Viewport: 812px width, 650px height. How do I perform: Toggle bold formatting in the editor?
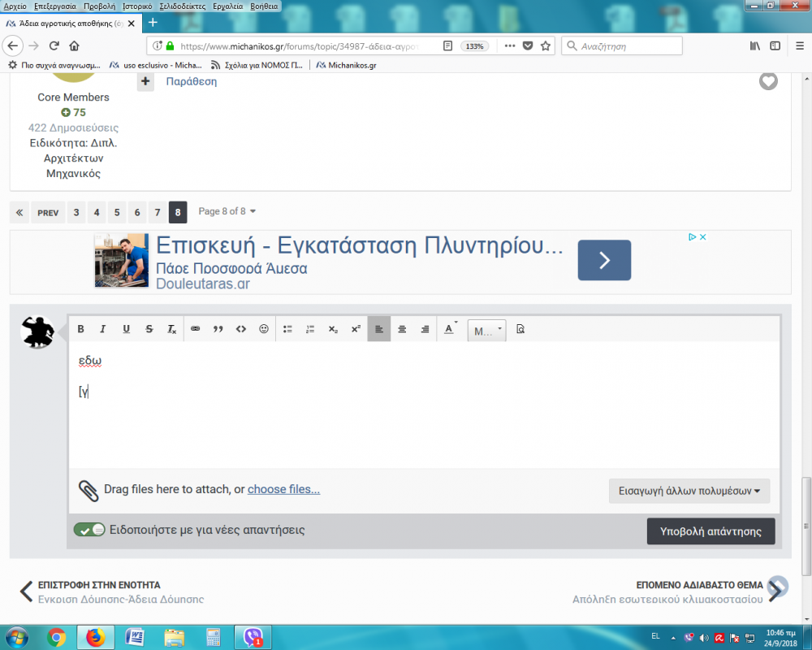pos(80,329)
